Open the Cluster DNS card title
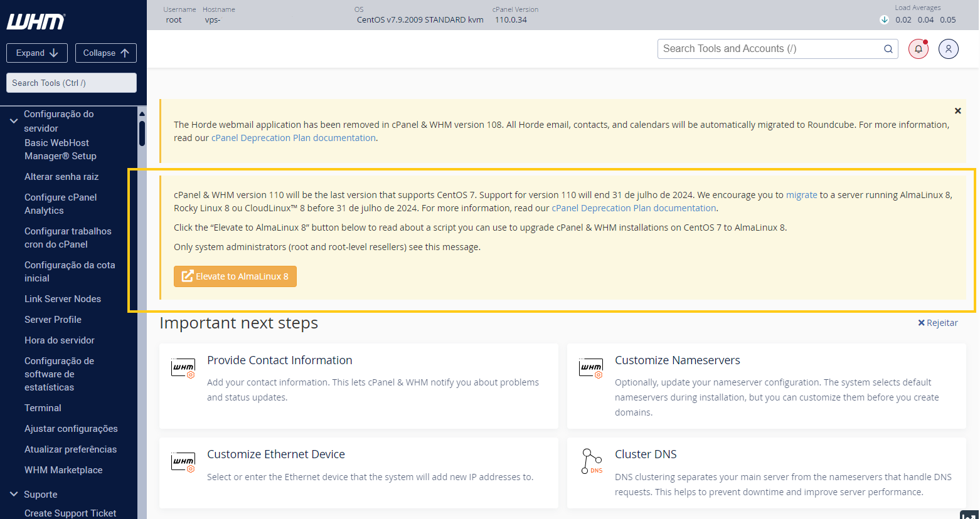The width and height of the screenshot is (980, 519). coord(646,454)
